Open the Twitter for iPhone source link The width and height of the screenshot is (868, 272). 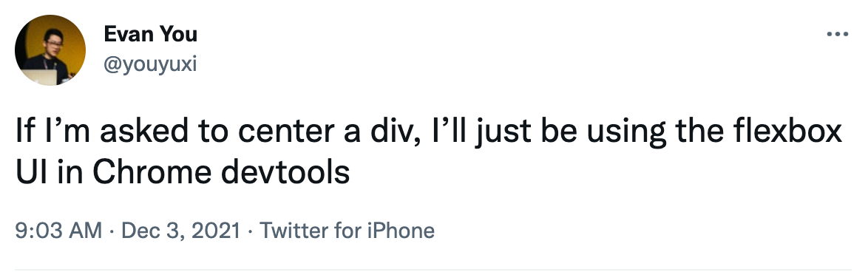(347, 231)
